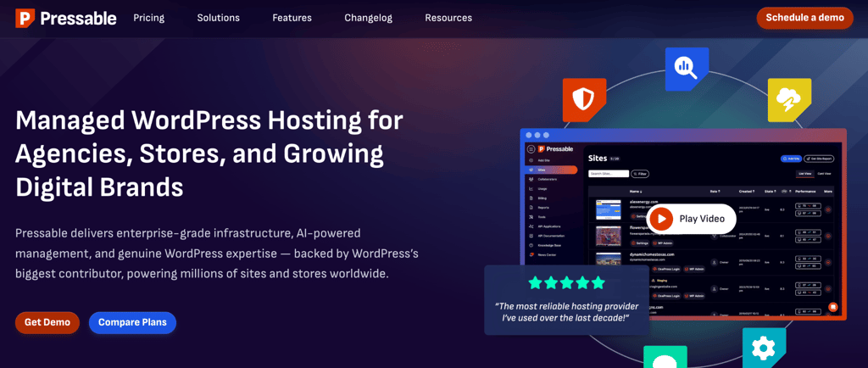Click the Pressable logo icon
The width and height of the screenshot is (868, 368).
(x=25, y=19)
